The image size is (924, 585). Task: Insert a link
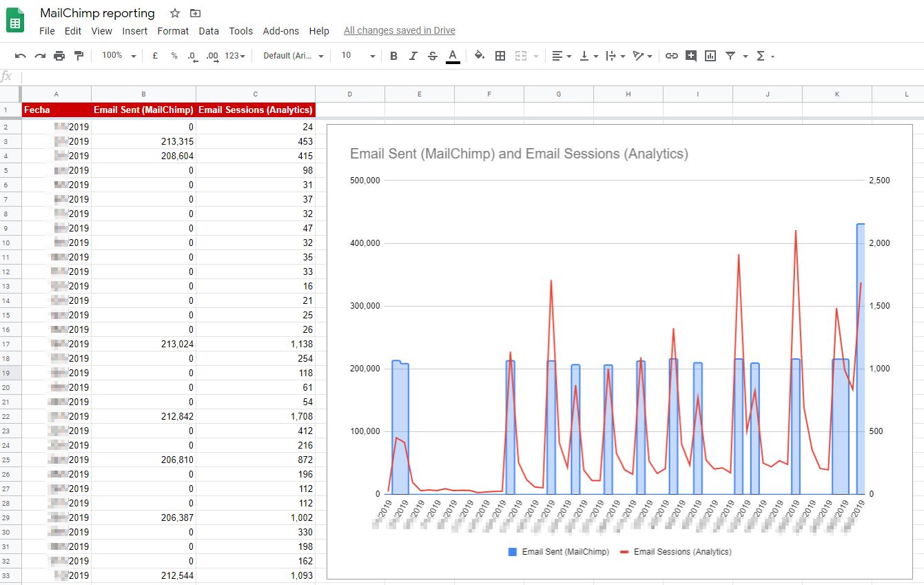671,56
